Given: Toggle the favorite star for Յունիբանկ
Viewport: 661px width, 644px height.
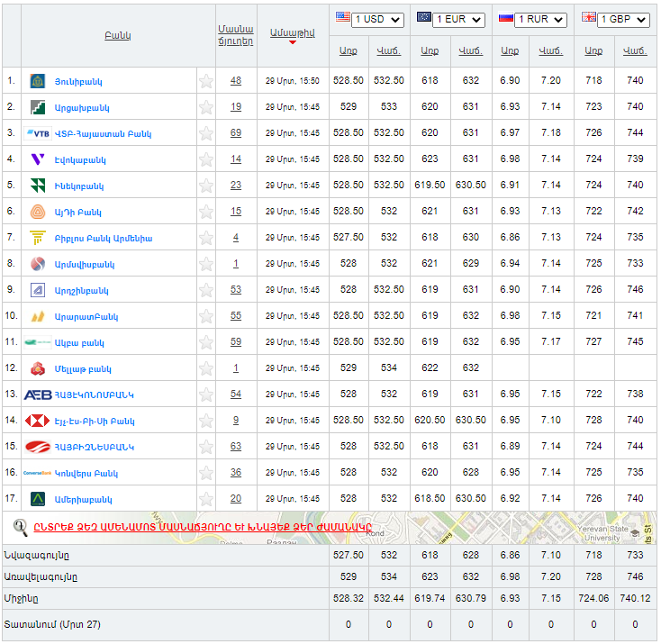Looking at the screenshot, I should (x=206, y=81).
